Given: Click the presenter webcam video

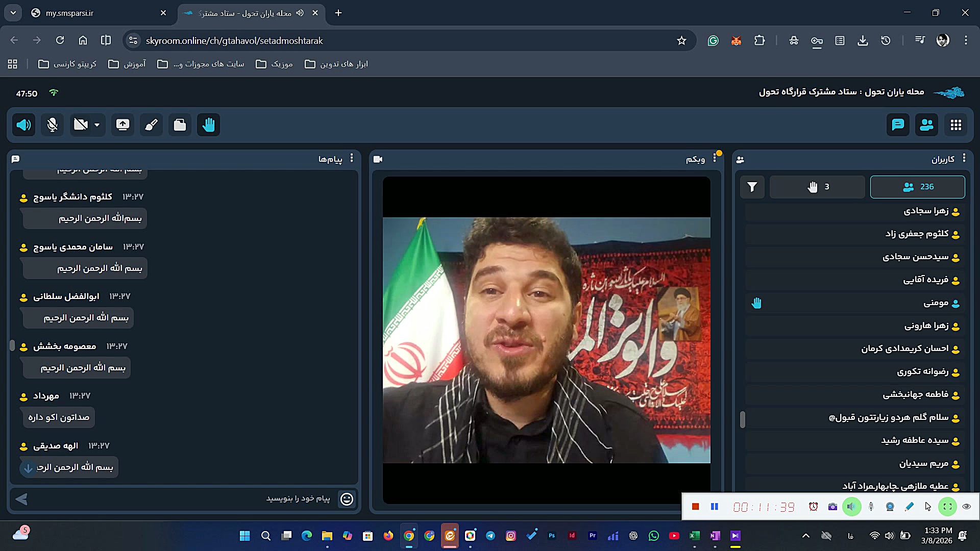Looking at the screenshot, I should coord(546,340).
